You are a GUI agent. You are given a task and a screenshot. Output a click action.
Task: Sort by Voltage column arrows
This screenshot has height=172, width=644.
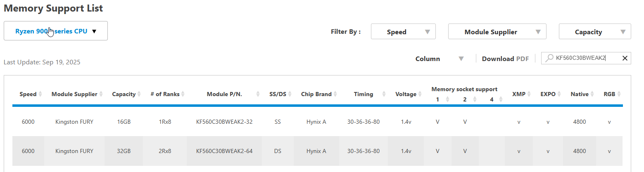click(420, 94)
